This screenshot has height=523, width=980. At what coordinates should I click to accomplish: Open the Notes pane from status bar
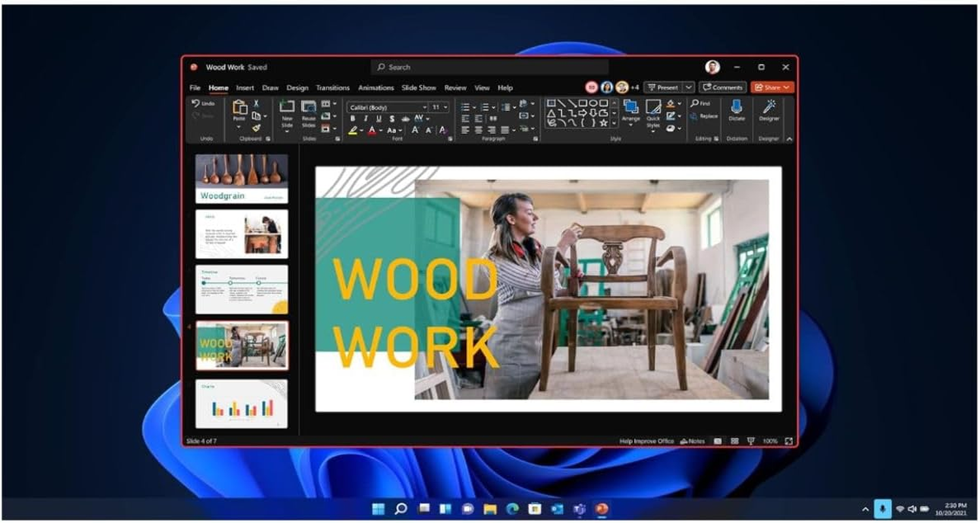coord(692,441)
